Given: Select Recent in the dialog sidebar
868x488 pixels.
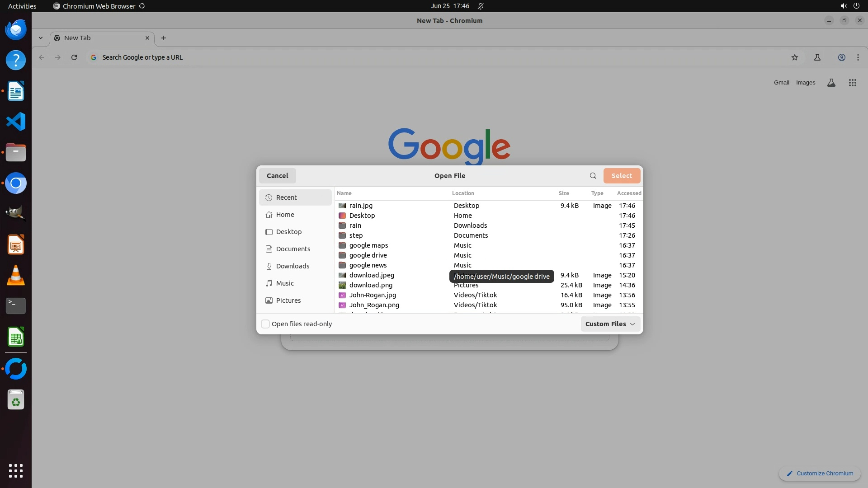Looking at the screenshot, I should click(287, 197).
